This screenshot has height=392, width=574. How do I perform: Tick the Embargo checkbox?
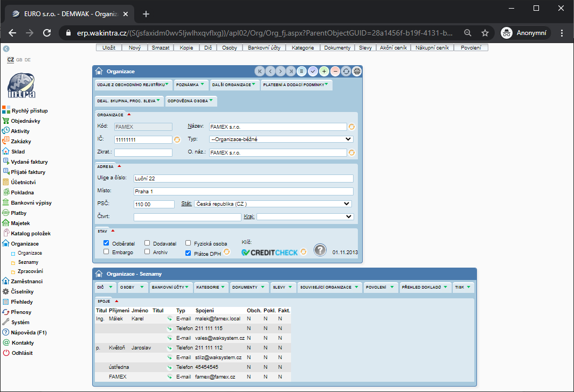[106, 251]
